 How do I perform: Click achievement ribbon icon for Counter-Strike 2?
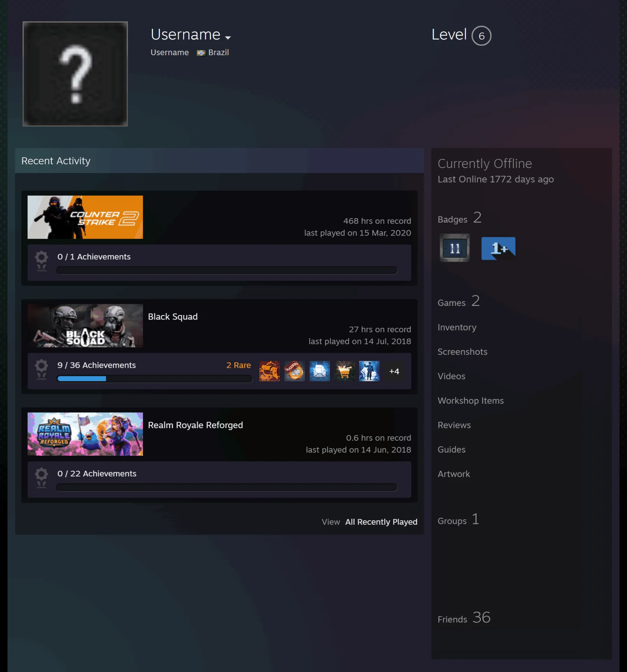point(41,261)
